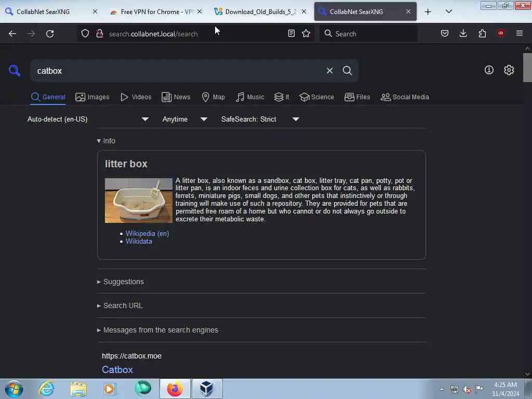This screenshot has width=532, height=399.
Task: Select the It search category
Action: (x=282, y=97)
